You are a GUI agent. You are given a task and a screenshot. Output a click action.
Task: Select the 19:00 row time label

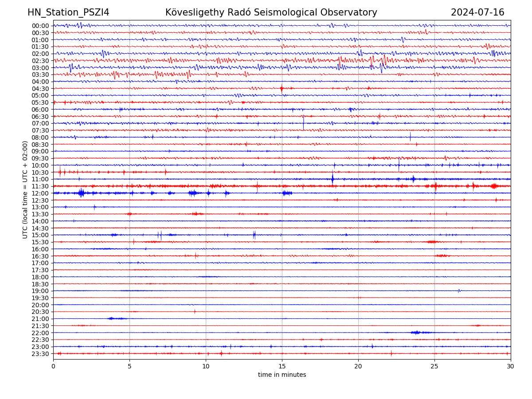40,291
